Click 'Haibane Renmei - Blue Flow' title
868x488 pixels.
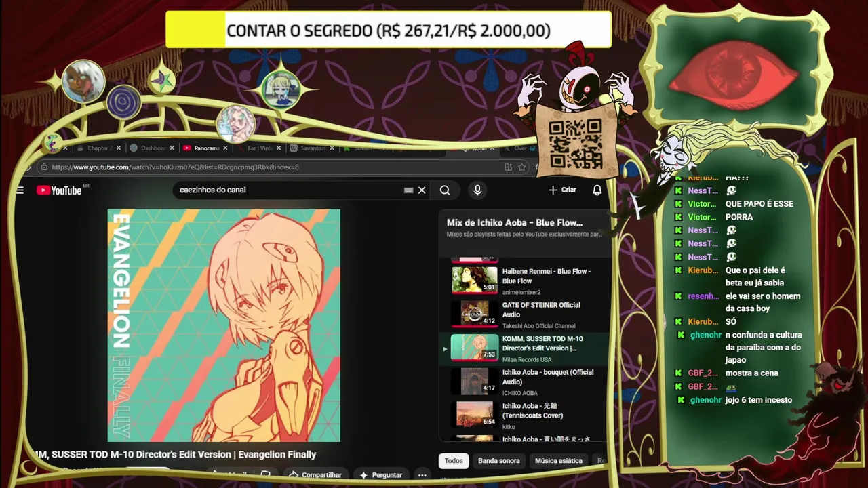[547, 276]
